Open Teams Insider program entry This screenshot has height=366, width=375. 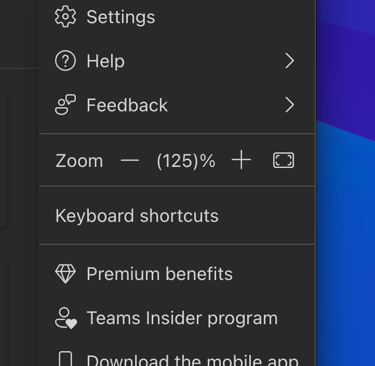(177, 318)
